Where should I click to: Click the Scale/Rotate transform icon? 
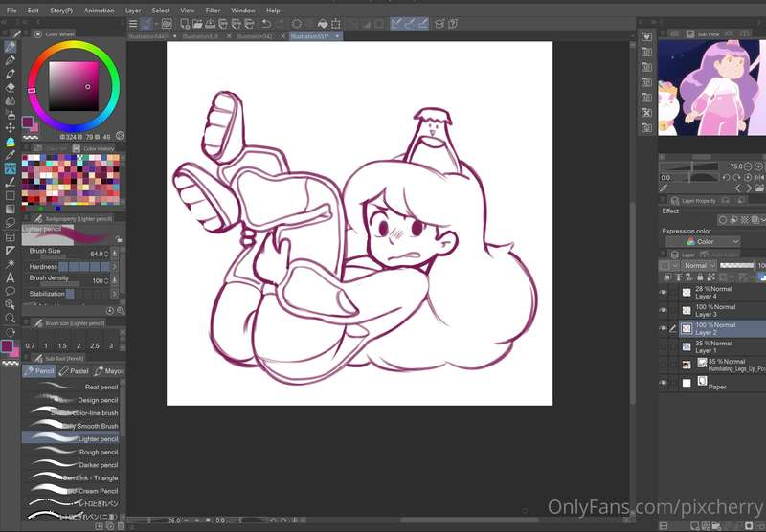[336, 23]
